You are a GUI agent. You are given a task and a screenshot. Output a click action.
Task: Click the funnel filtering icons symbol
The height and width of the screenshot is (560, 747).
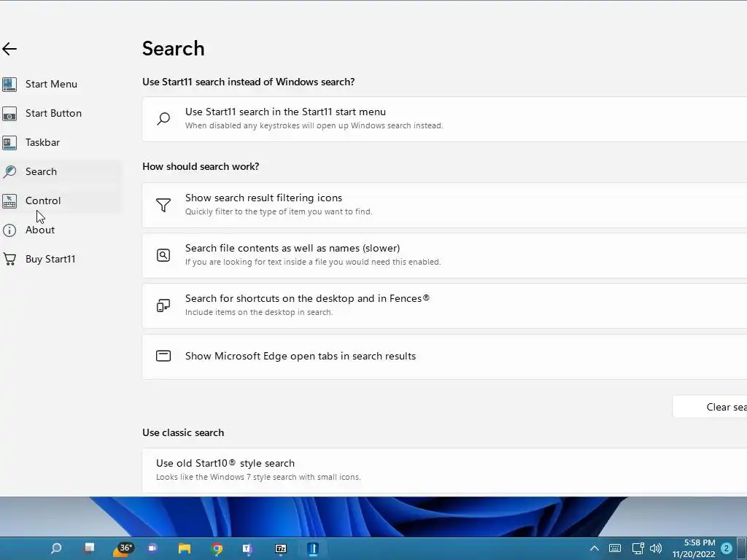pyautogui.click(x=163, y=205)
